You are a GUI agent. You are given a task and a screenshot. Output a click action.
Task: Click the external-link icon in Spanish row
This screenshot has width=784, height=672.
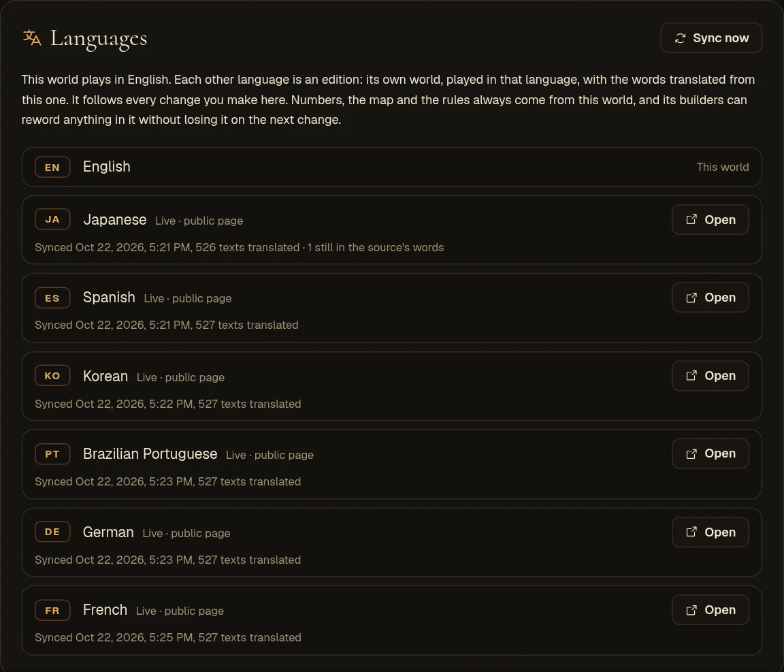point(691,298)
